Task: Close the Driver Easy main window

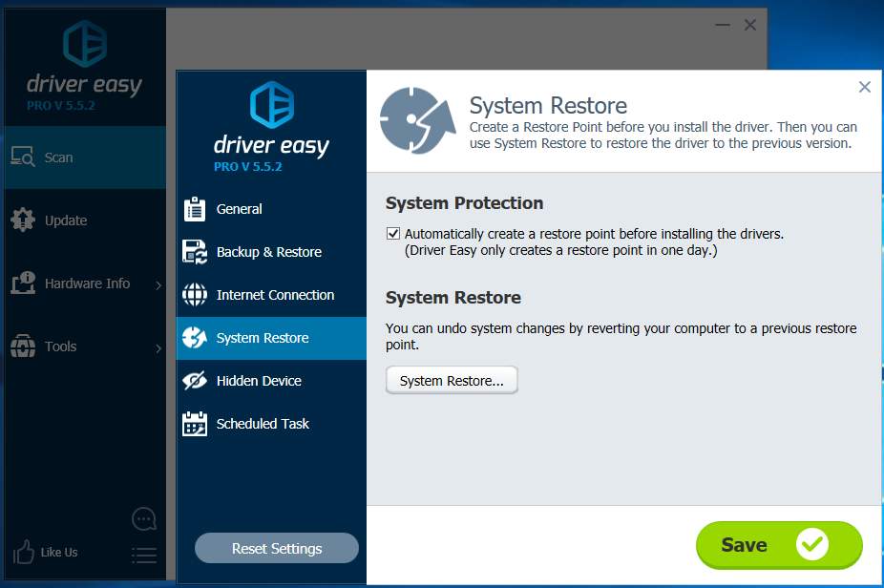Action: click(x=749, y=25)
